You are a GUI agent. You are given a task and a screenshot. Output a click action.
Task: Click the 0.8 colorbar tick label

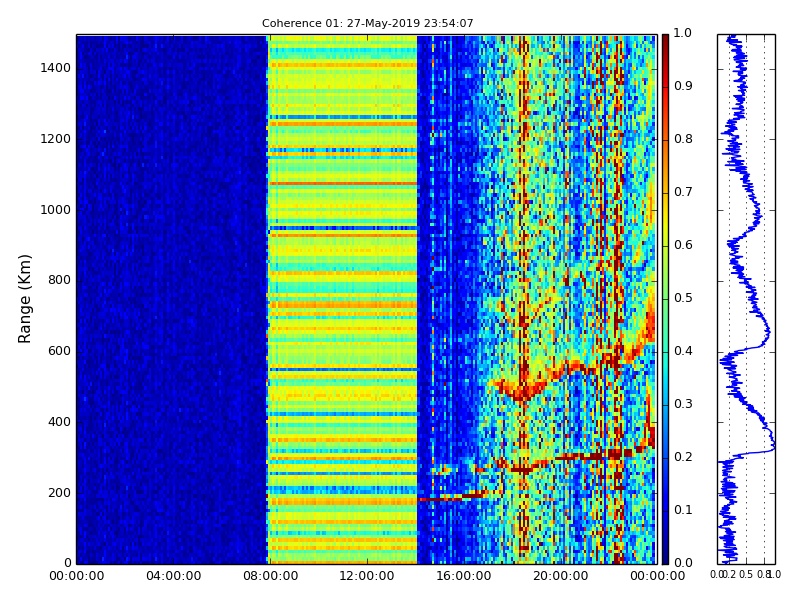point(683,139)
